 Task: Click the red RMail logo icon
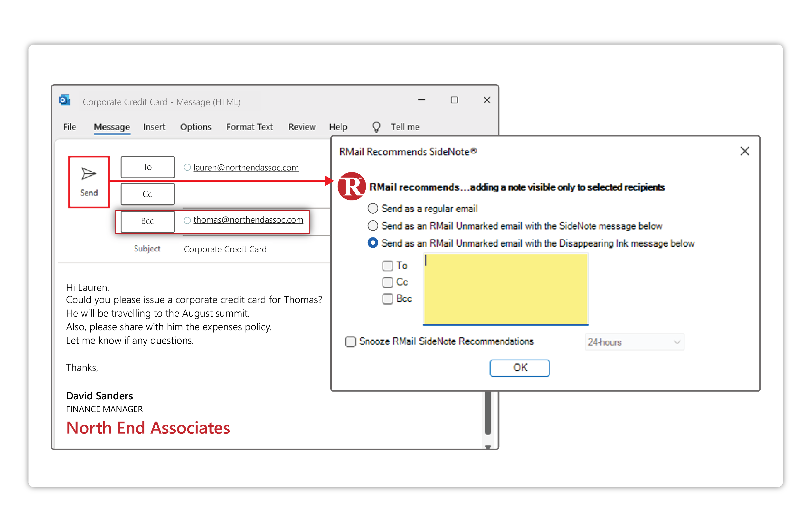click(351, 186)
